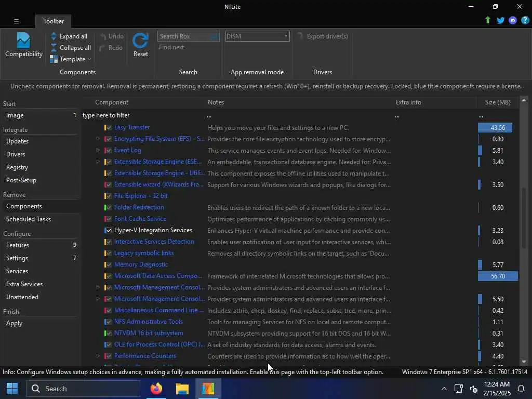
Task: Focus the Search Box field
Action: coord(188,36)
